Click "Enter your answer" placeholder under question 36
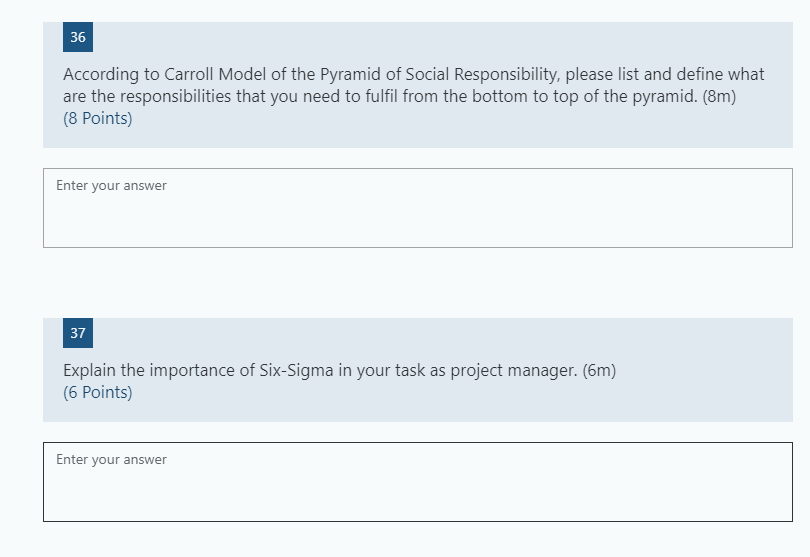810x557 pixels. coord(111,185)
